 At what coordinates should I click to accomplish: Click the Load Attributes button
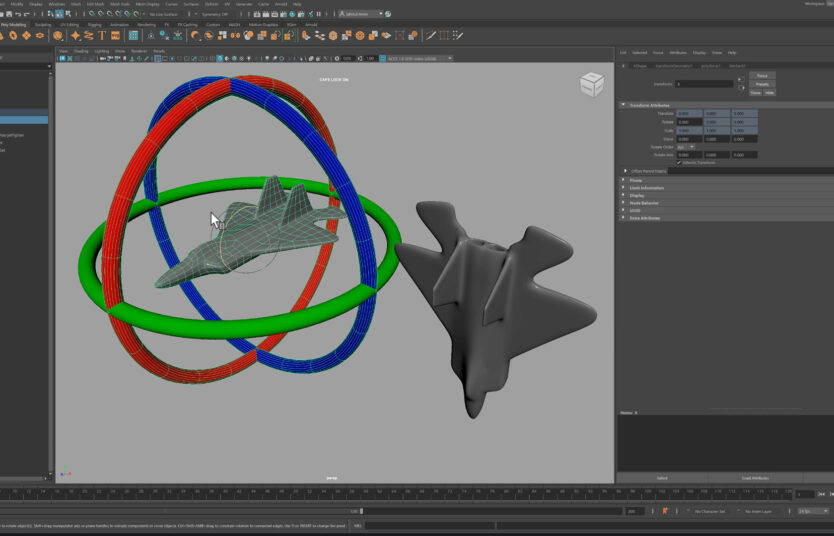pyautogui.click(x=754, y=478)
